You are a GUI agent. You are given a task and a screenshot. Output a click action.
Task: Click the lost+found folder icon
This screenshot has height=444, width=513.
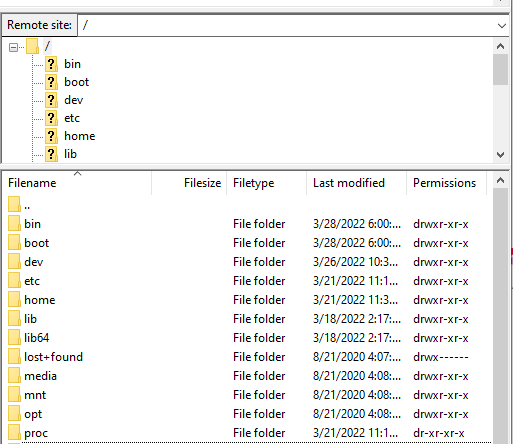click(14, 356)
